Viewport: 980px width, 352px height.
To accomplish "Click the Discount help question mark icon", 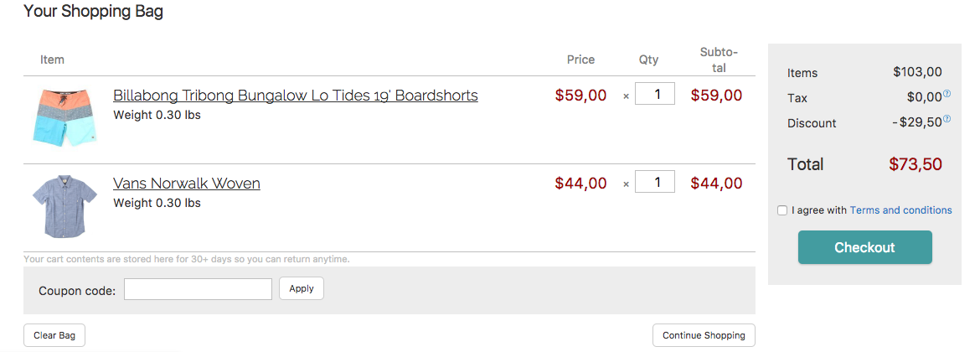I will click(946, 119).
